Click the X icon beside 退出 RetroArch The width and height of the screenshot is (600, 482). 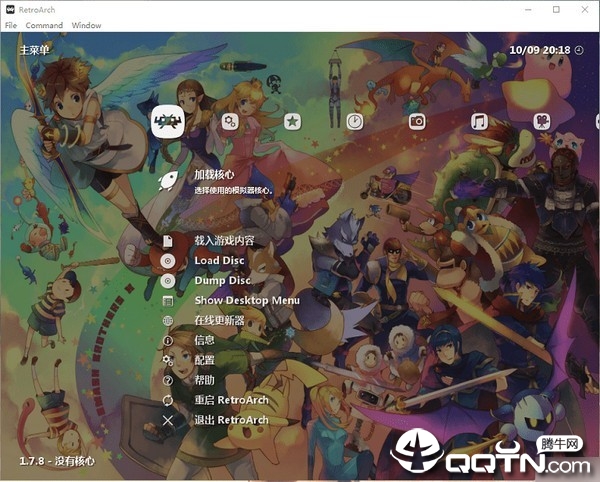pyautogui.click(x=168, y=420)
